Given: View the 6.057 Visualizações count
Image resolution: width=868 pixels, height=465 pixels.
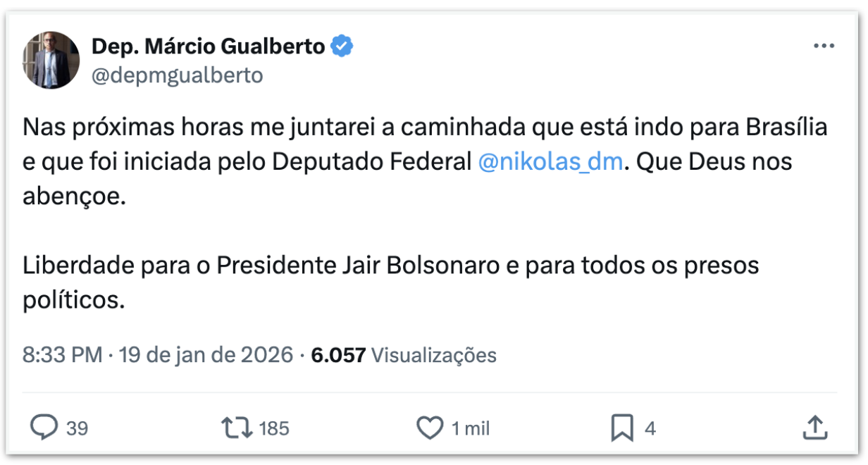Looking at the screenshot, I should (x=404, y=355).
